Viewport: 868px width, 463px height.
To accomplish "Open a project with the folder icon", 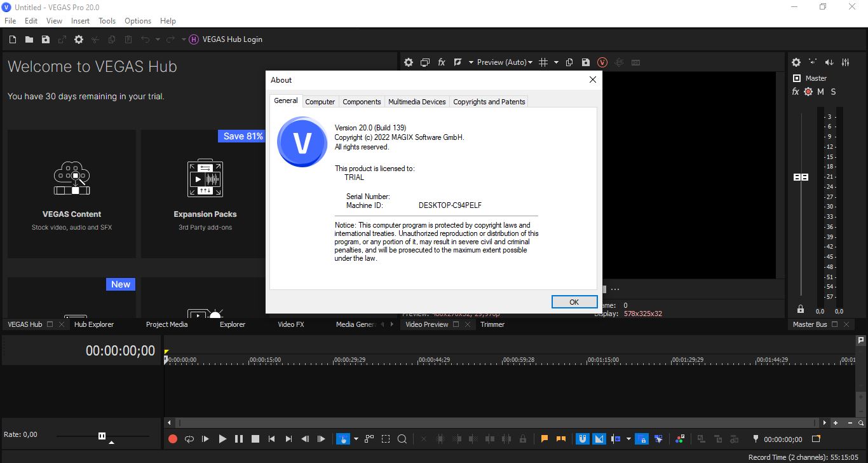I will pos(29,39).
